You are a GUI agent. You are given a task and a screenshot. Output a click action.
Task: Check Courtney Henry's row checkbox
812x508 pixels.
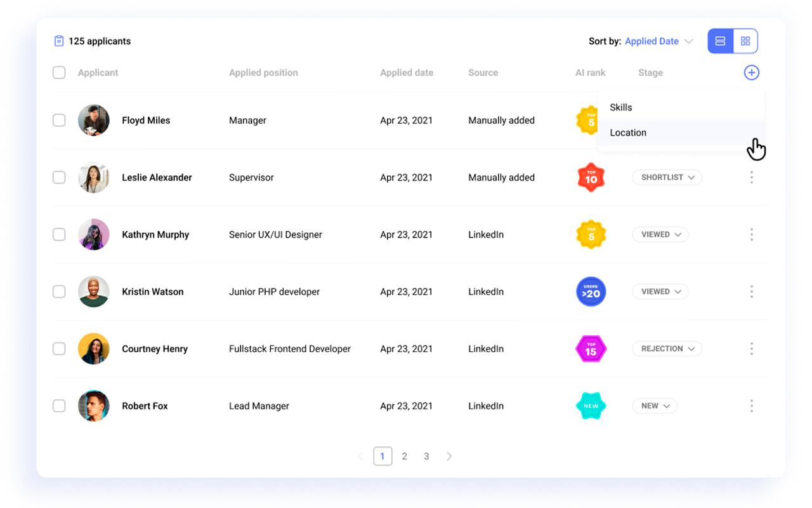click(58, 349)
